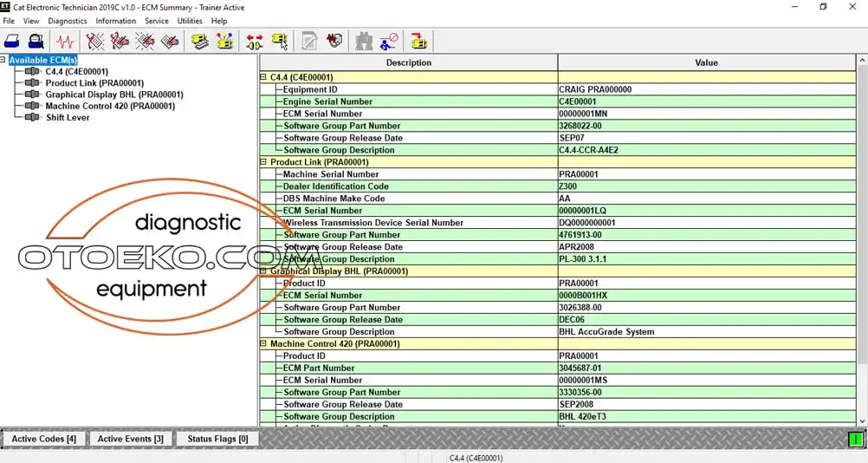868x463 pixels.
Task: Click the Print toolbar icon
Action: pos(12,41)
